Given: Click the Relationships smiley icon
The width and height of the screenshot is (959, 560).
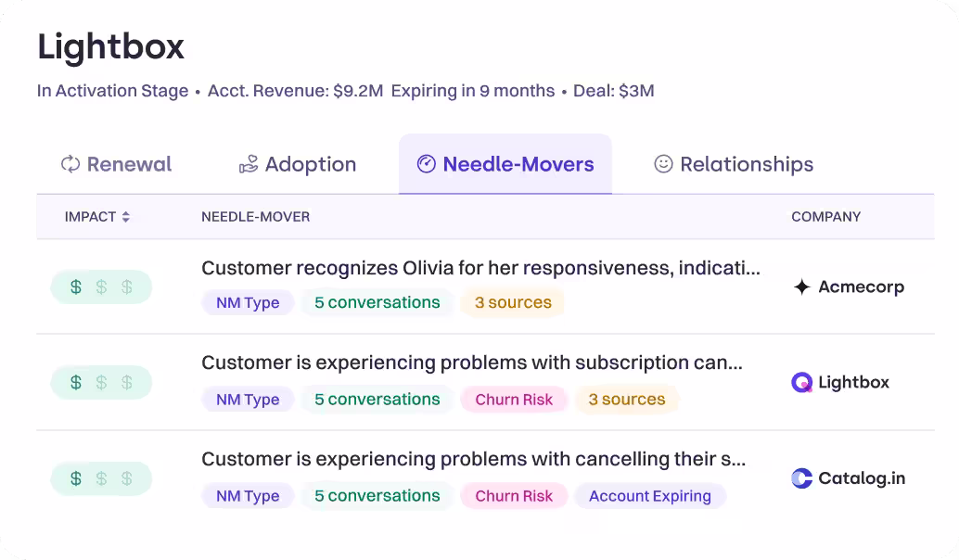Looking at the screenshot, I should pyautogui.click(x=663, y=164).
